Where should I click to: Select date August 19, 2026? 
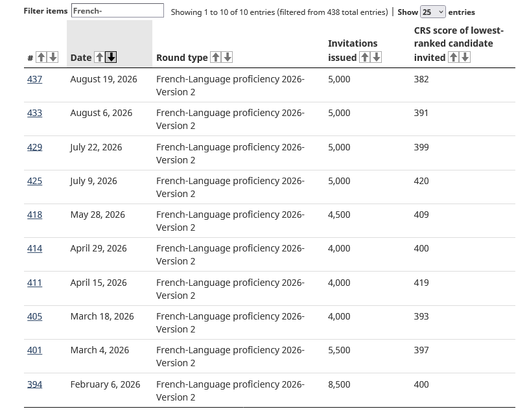[104, 79]
